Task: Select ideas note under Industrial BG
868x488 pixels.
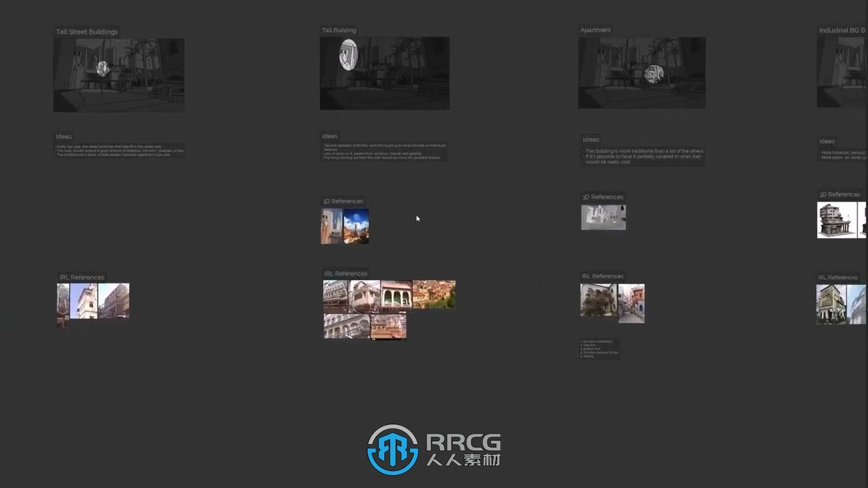Action: tap(843, 155)
